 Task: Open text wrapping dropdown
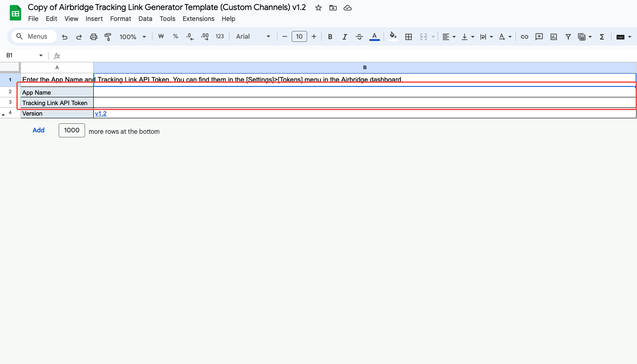point(486,37)
